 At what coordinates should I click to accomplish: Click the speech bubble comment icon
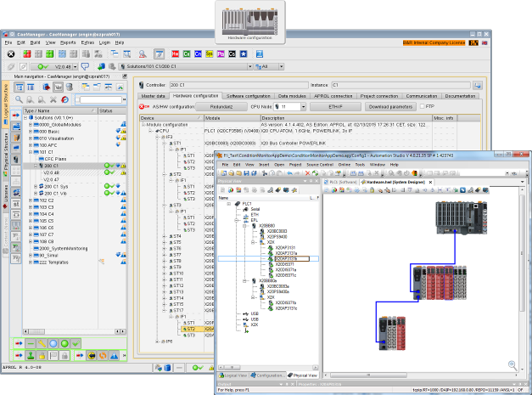click(85, 66)
